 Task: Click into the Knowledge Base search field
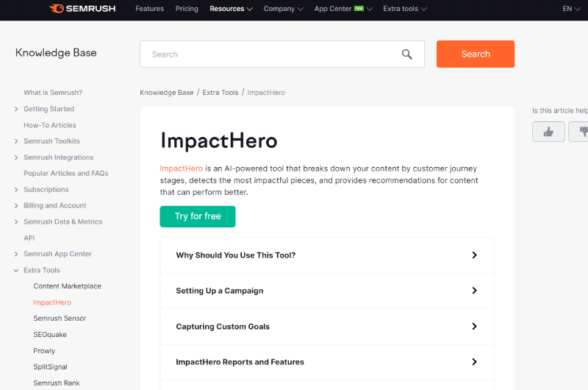coord(282,54)
